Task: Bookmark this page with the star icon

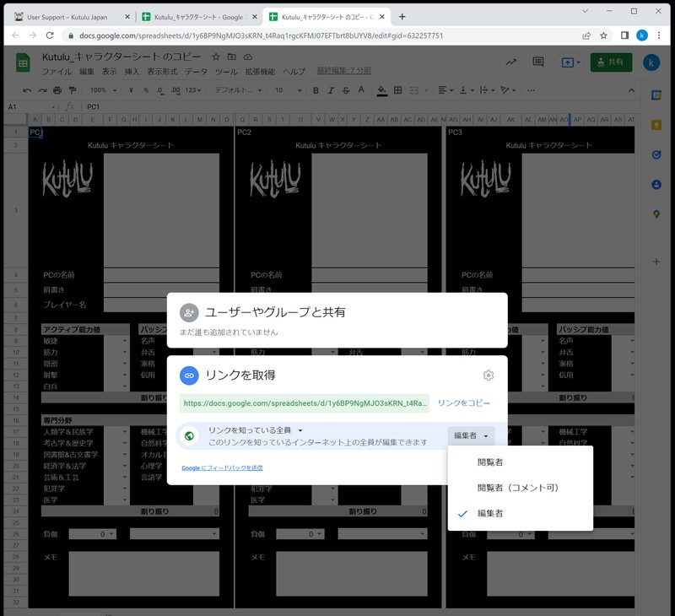Action: coord(603,35)
